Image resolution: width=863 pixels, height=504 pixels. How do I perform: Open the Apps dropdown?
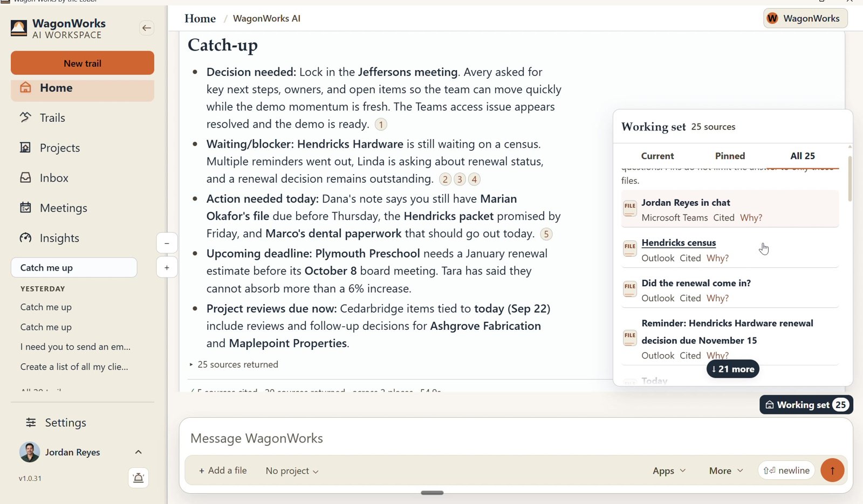669,471
